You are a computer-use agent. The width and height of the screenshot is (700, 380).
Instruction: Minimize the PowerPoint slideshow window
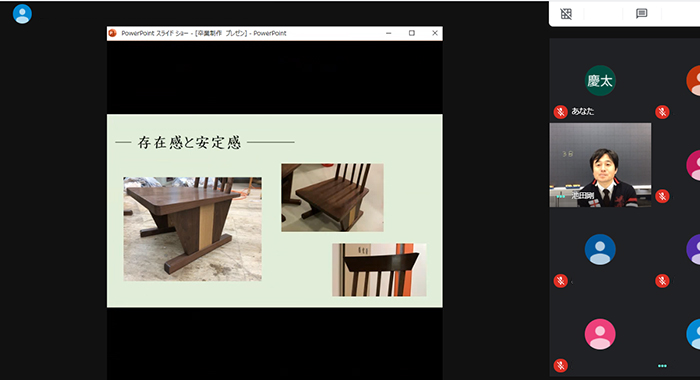tap(388, 33)
